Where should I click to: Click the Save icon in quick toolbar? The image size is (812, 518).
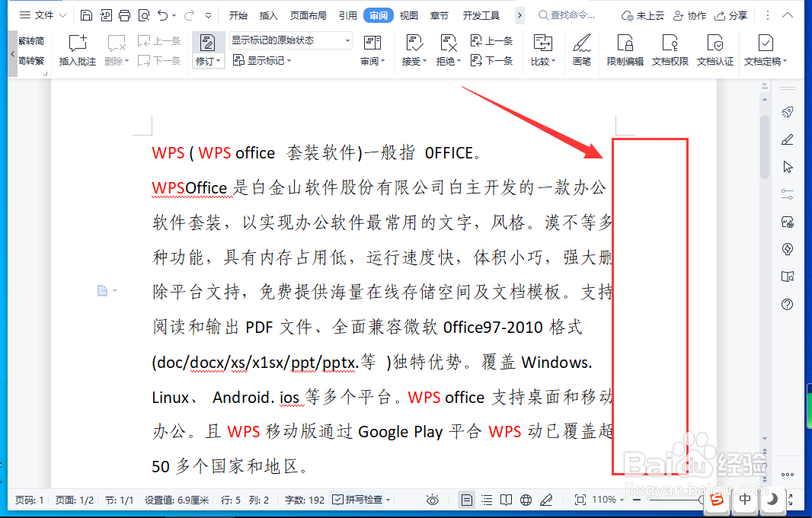(x=86, y=15)
